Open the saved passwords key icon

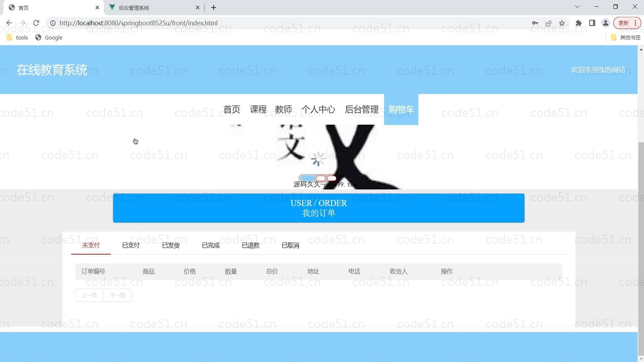click(x=535, y=23)
